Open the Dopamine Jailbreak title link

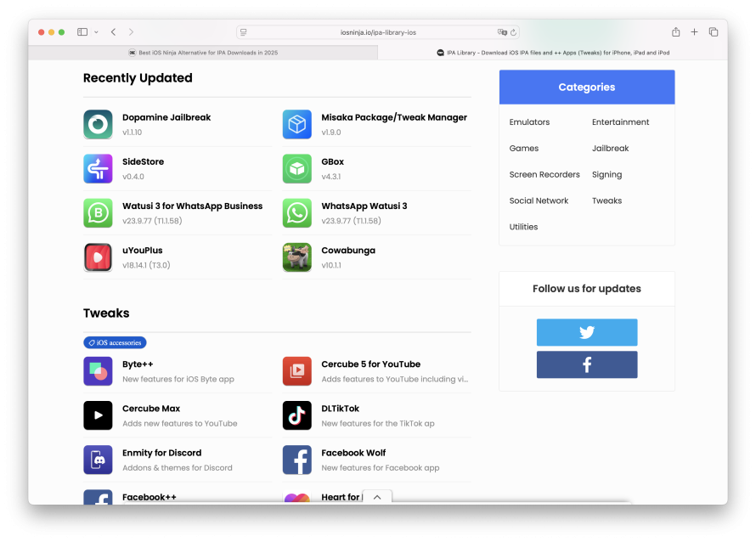[166, 117]
